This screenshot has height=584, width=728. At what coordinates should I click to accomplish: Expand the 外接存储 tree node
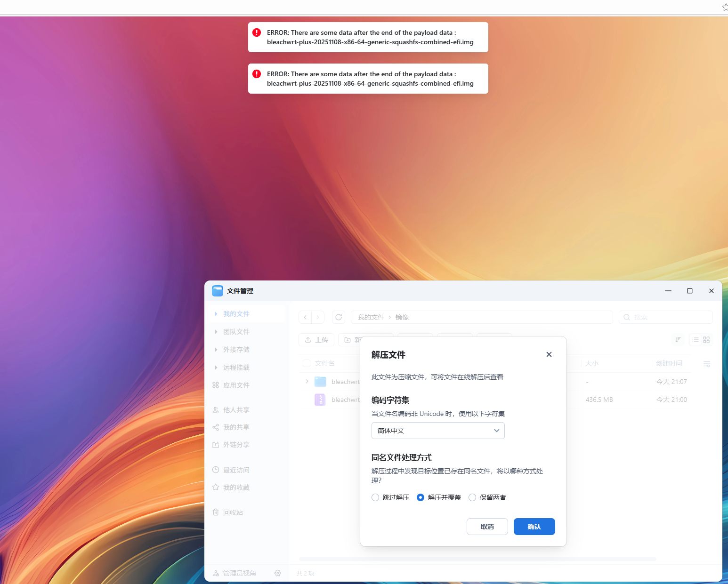pos(216,350)
